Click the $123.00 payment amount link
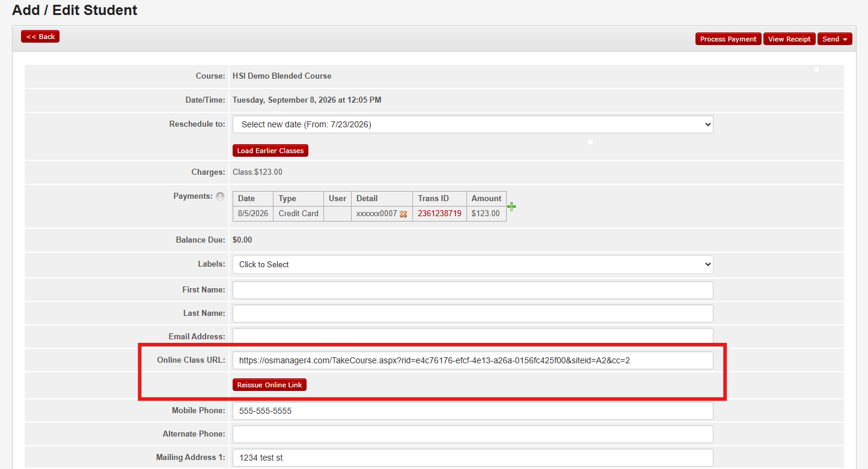 coord(485,213)
